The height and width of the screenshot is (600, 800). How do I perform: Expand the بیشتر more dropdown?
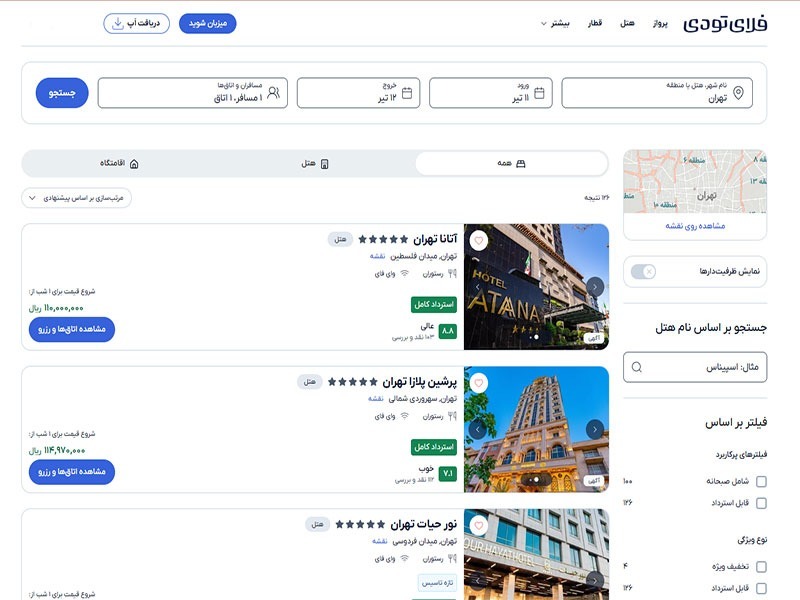tap(555, 23)
